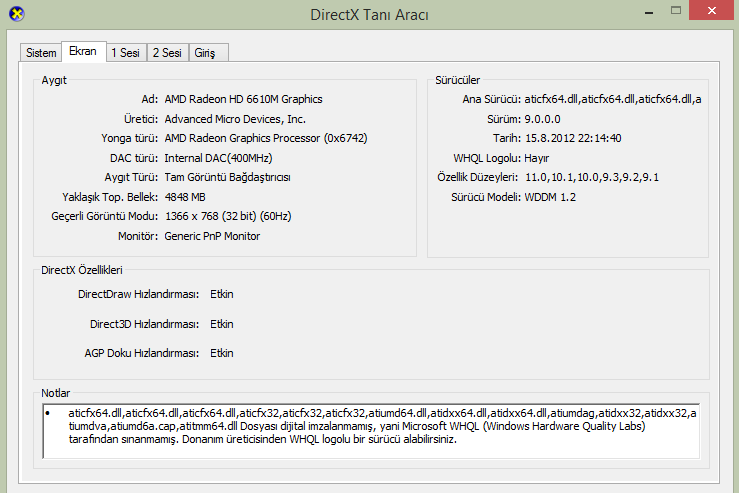The width and height of the screenshot is (739, 493).
Task: Click the DirectX icon in title bar
Action: [x=16, y=14]
